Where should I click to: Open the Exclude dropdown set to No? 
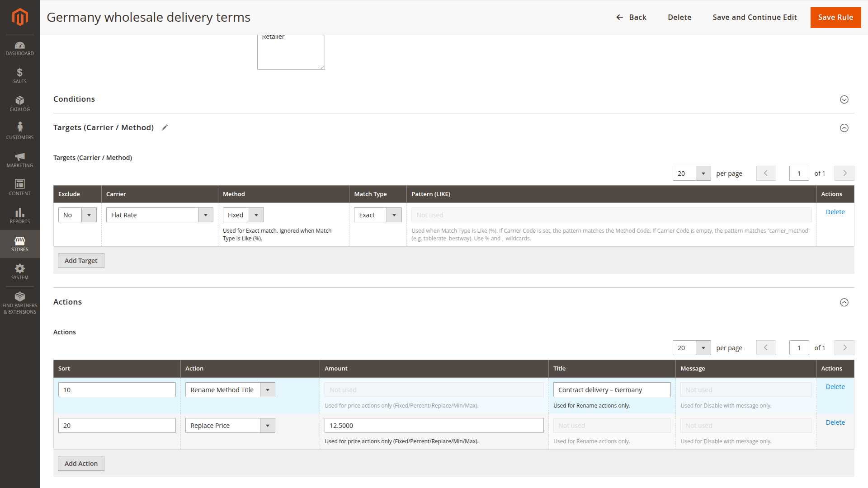(77, 215)
